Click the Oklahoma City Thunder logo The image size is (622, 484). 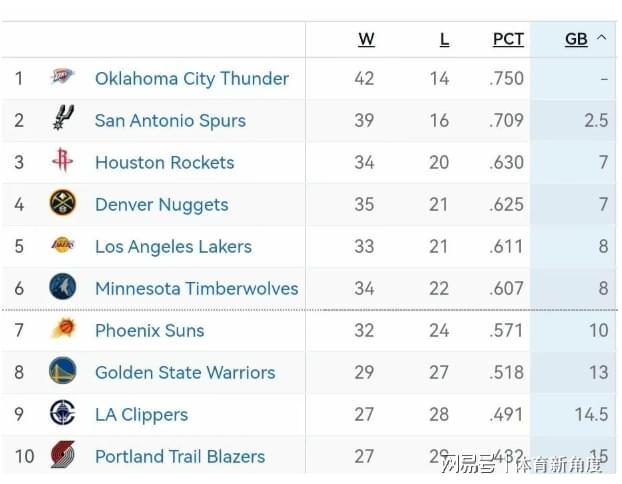point(63,78)
